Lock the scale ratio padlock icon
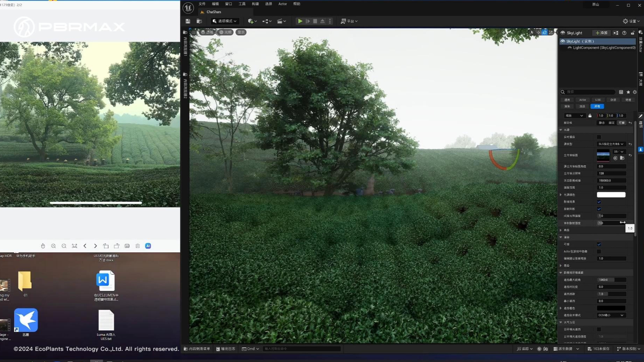Screen dimensions: 644x362 click(x=590, y=116)
